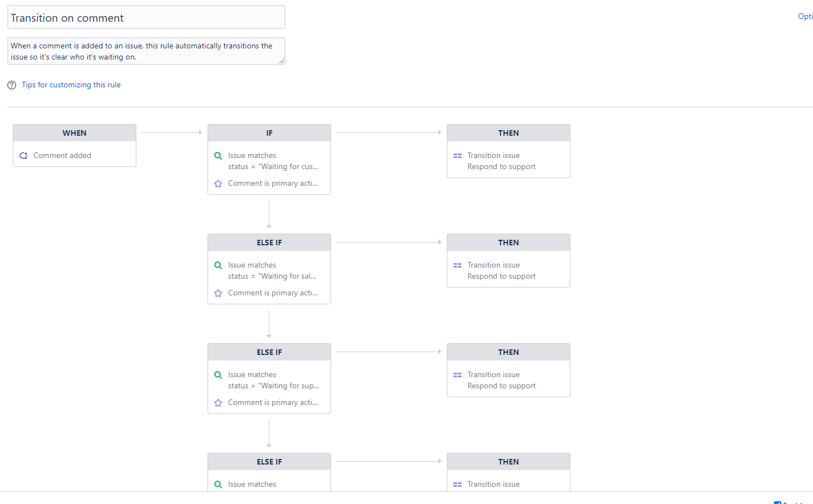This screenshot has width=813, height=504.
Task: Select the WHEN block header
Action: click(x=75, y=133)
